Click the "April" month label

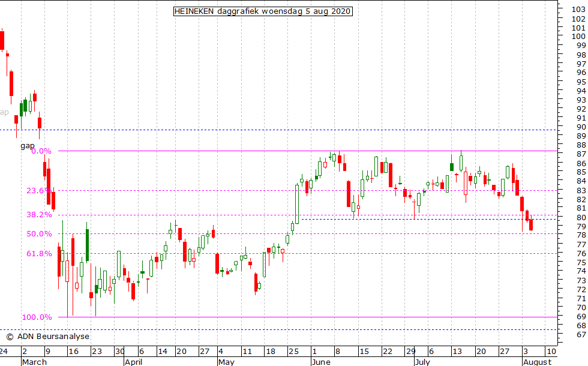coord(133,362)
